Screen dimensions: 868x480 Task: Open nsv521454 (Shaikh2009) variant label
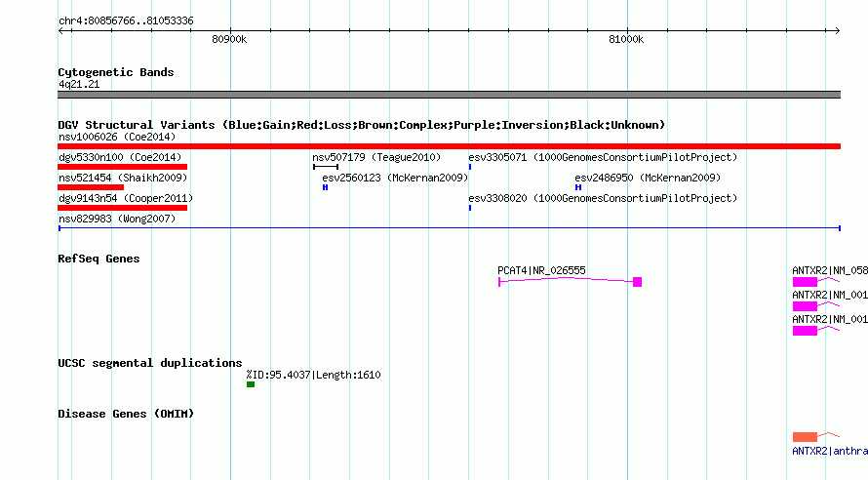click(x=123, y=178)
